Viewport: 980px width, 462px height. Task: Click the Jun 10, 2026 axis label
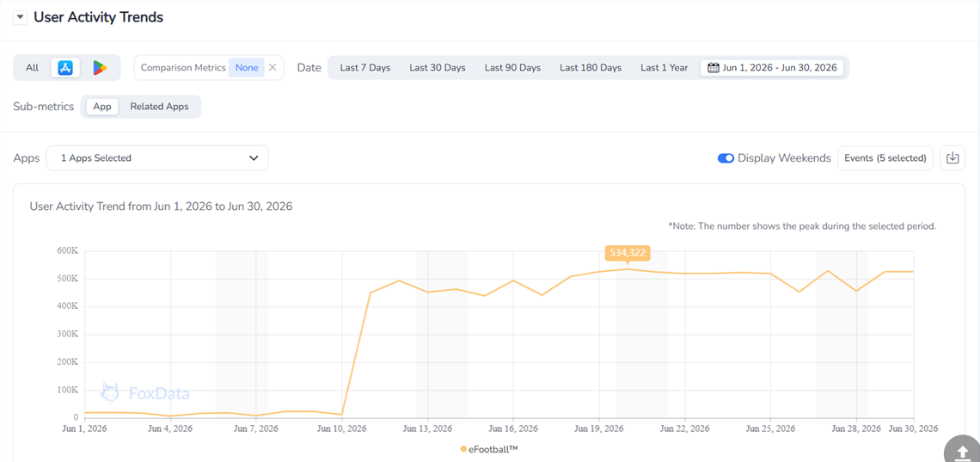pyautogui.click(x=341, y=428)
